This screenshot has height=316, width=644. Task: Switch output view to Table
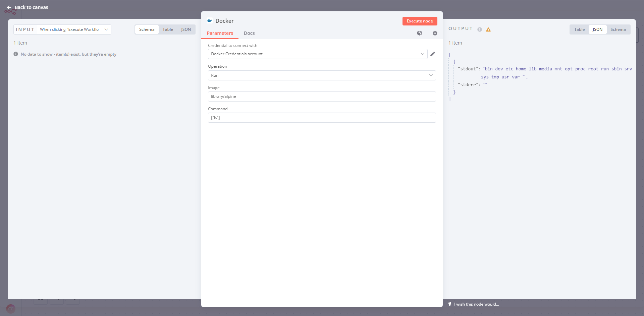click(579, 29)
